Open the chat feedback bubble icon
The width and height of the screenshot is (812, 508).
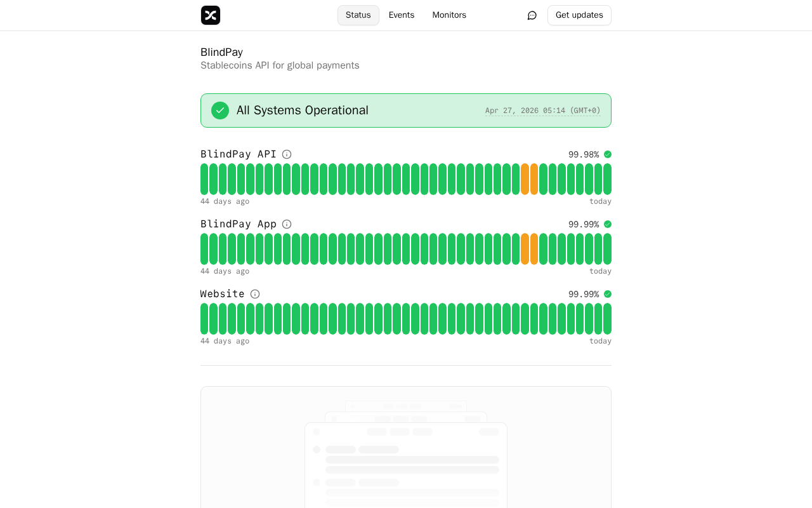[x=532, y=15]
